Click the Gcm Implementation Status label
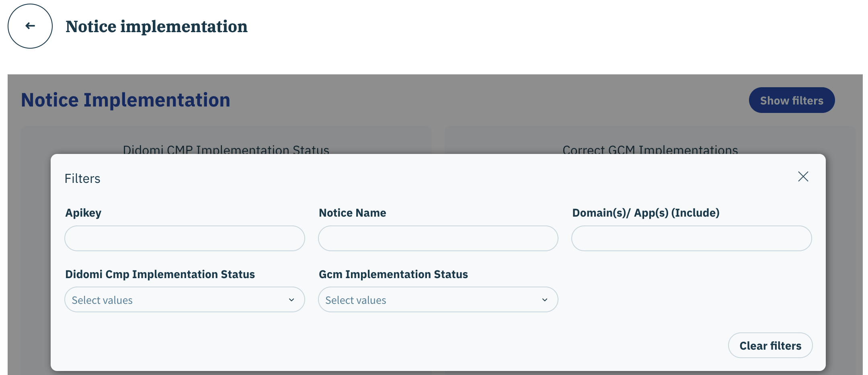This screenshot has height=375, width=868. tap(393, 275)
